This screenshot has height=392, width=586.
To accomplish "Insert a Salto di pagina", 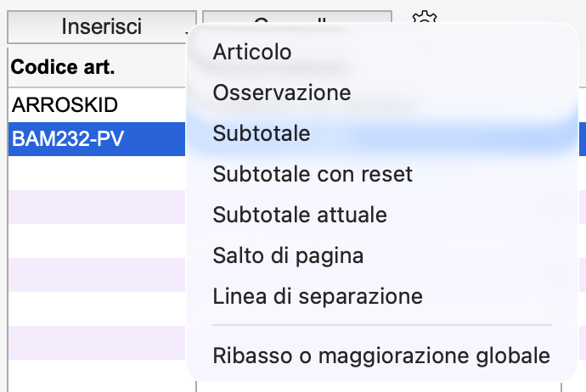I will 289,255.
